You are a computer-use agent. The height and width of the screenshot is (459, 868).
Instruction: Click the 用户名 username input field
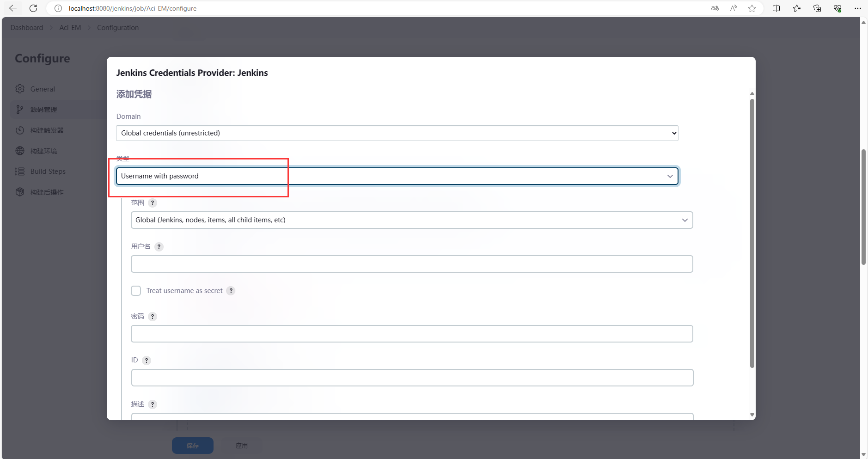click(x=412, y=264)
